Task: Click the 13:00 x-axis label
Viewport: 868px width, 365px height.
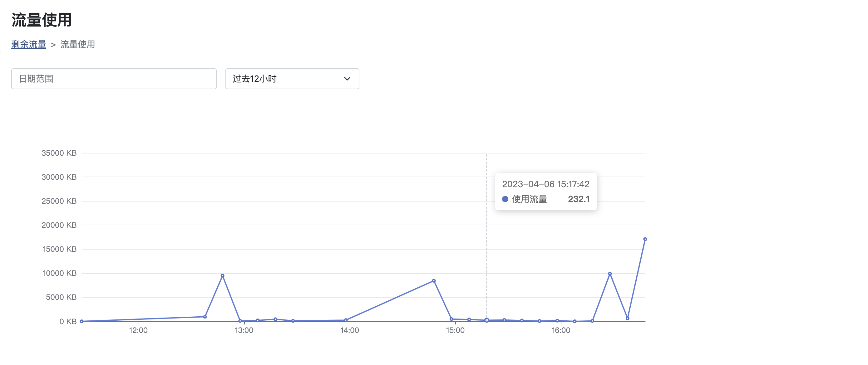Action: point(244,330)
